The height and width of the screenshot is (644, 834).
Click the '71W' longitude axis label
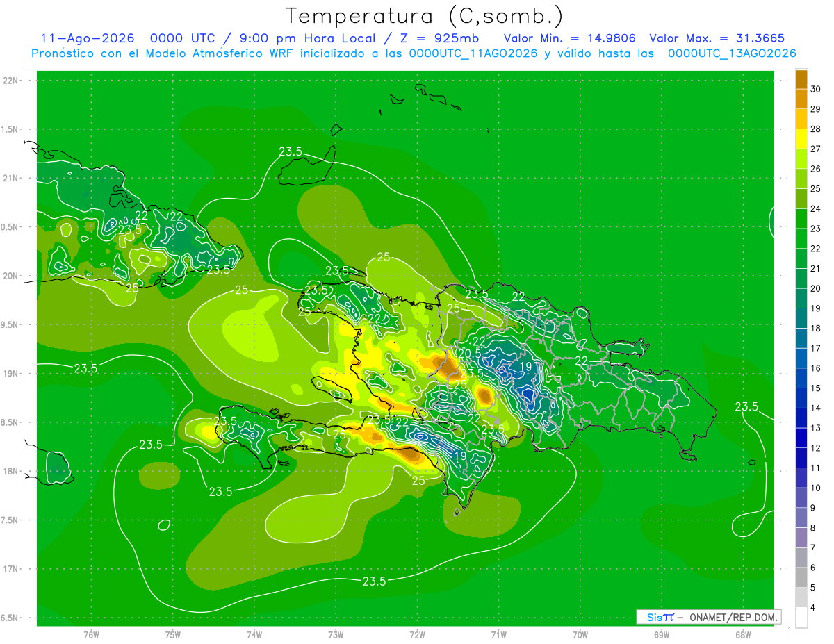[498, 635]
